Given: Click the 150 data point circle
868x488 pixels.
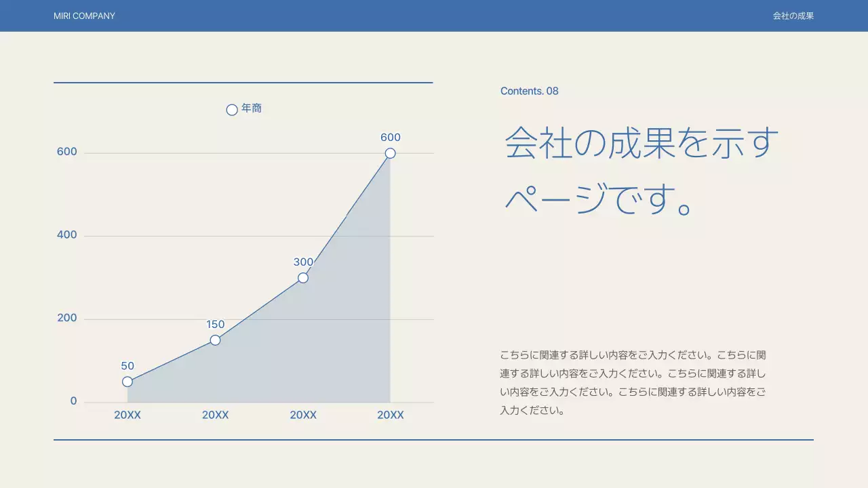Looking at the screenshot, I should pyautogui.click(x=214, y=340).
